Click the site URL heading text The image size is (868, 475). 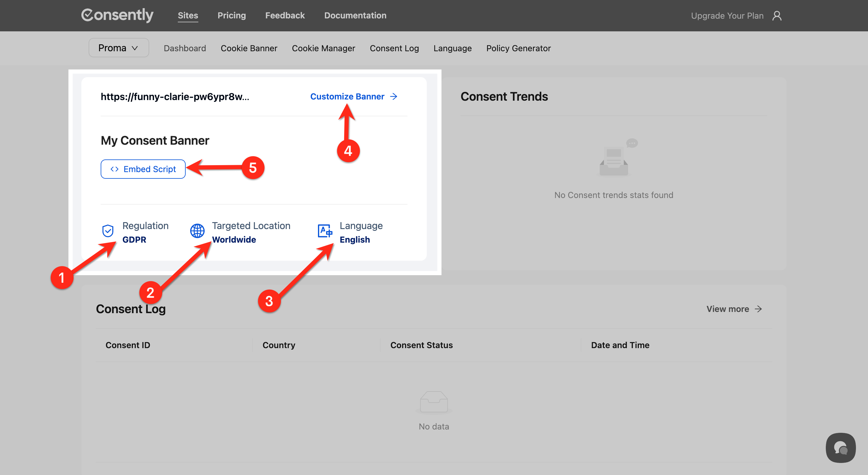point(175,97)
